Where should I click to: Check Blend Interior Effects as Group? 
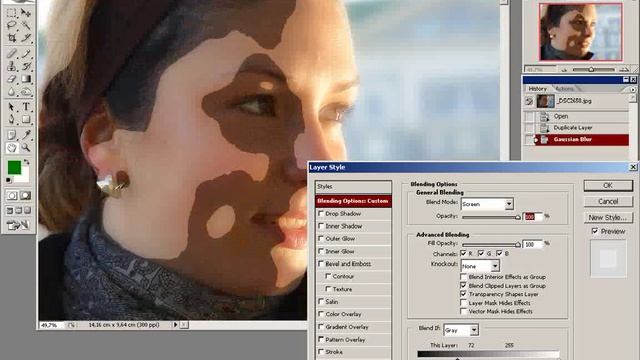(x=463, y=277)
